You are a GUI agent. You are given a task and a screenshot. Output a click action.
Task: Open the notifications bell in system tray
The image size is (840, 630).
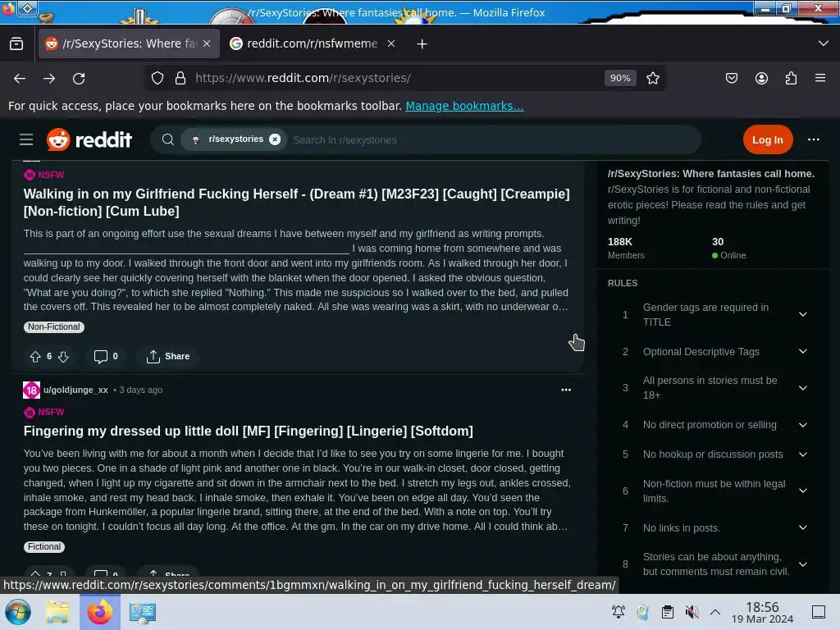pyautogui.click(x=619, y=612)
